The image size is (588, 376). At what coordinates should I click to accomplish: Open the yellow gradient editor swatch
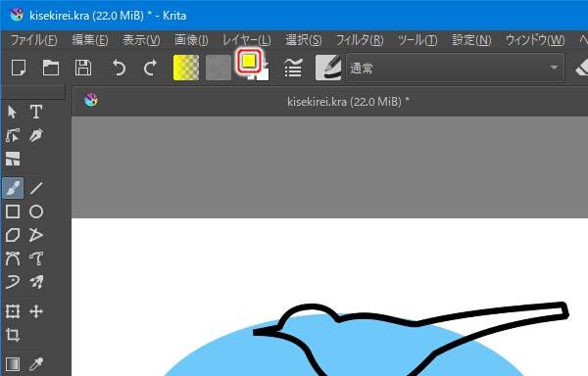pyautogui.click(x=186, y=68)
